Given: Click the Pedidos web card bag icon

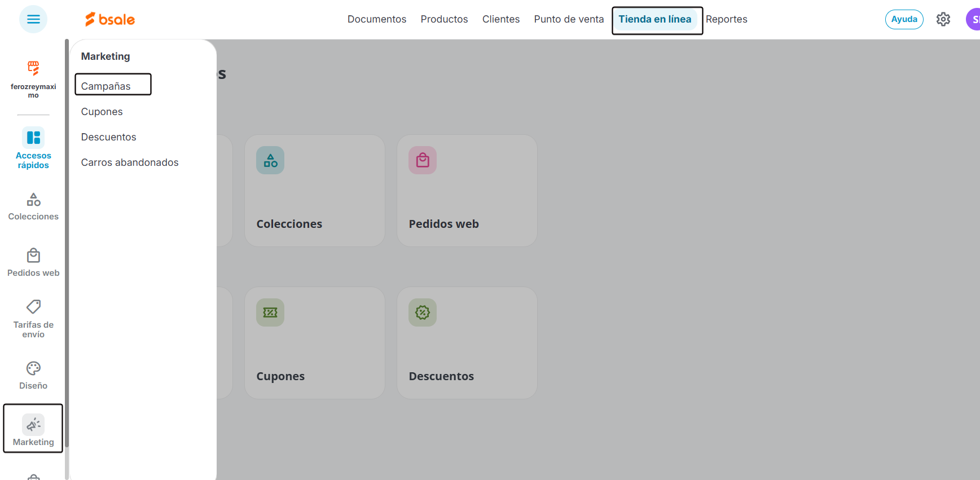Looking at the screenshot, I should tap(423, 160).
